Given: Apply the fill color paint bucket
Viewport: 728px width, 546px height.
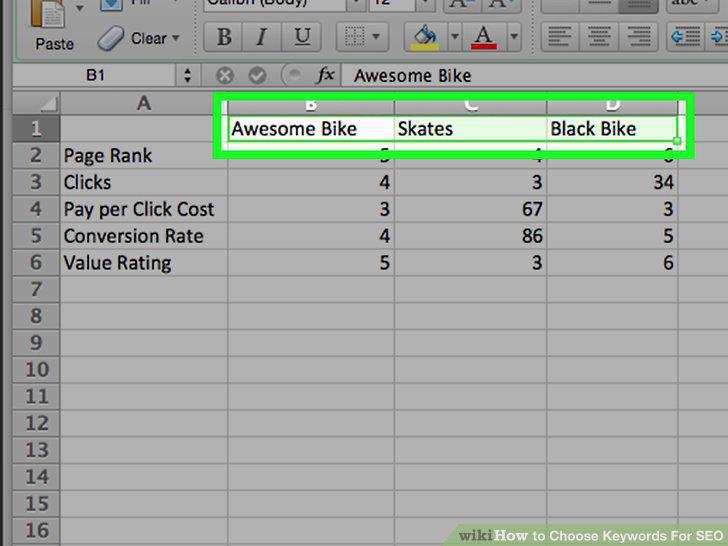Looking at the screenshot, I should coord(425,37).
